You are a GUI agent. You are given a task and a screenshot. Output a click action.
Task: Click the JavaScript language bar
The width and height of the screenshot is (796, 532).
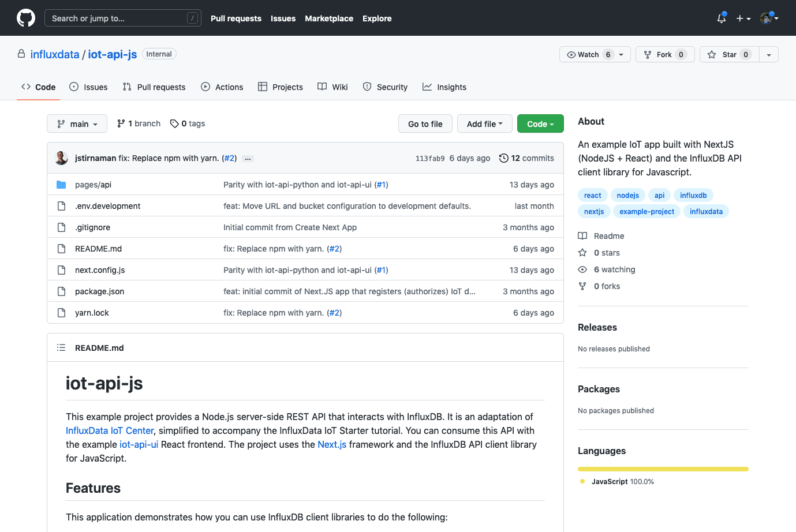(663, 469)
